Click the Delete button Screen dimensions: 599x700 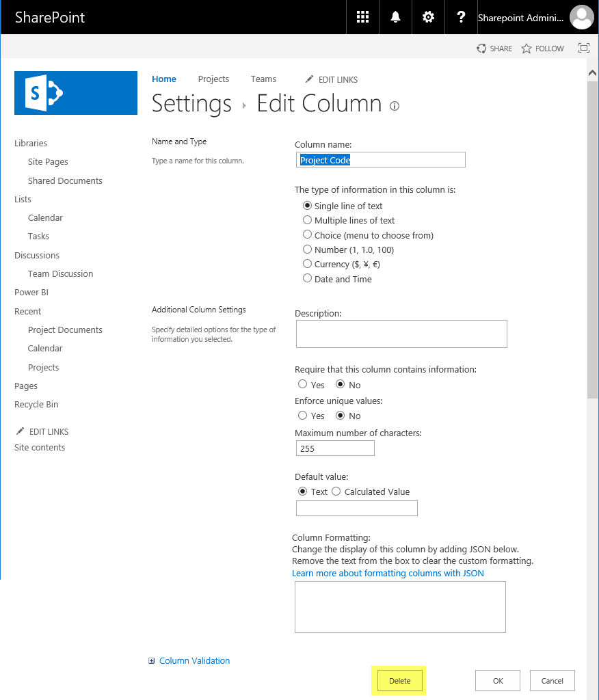click(400, 681)
